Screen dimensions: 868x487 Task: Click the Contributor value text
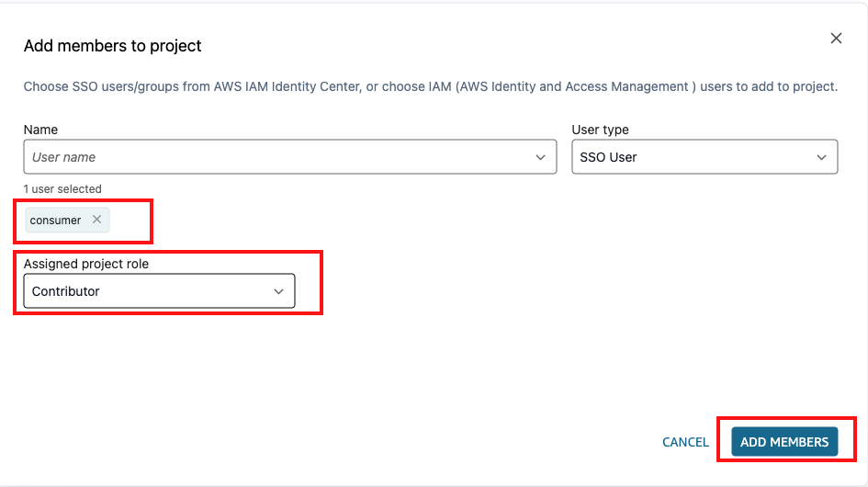point(66,291)
